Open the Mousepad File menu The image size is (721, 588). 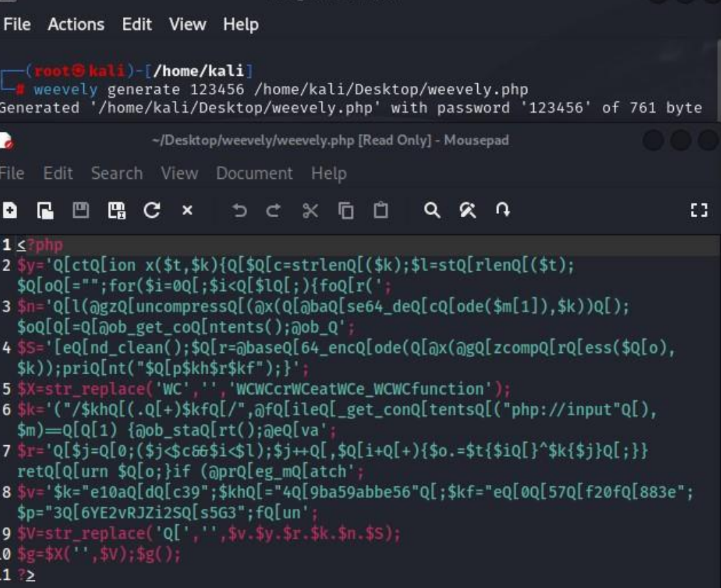coord(12,173)
